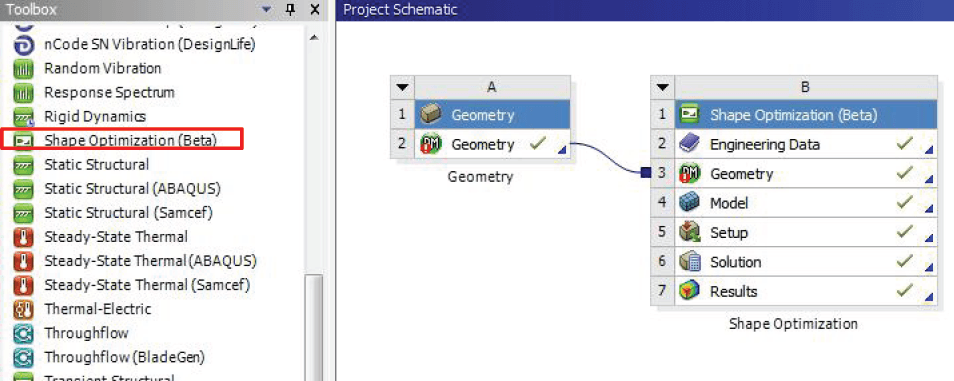This screenshot has width=954, height=381.
Task: Open the system A dropdown arrow
Action: (x=402, y=87)
